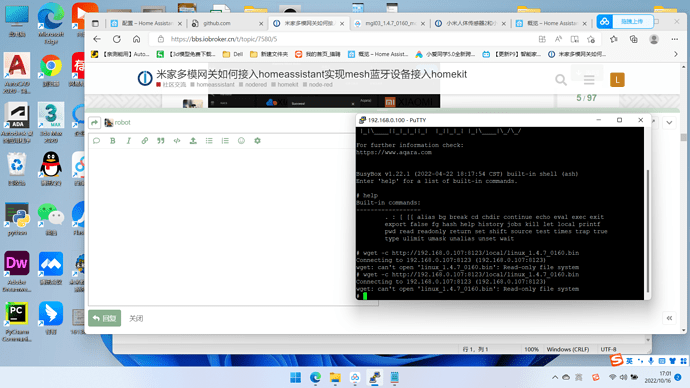
Task: Expand bookmarks bar overflow chevron
Action: pos(676,54)
